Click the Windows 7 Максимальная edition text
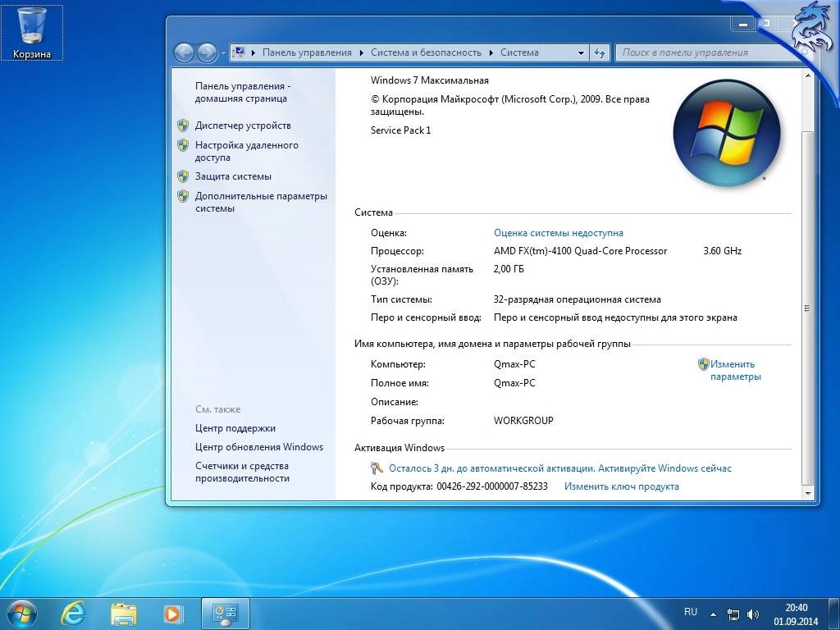The height and width of the screenshot is (630, 840). [430, 80]
